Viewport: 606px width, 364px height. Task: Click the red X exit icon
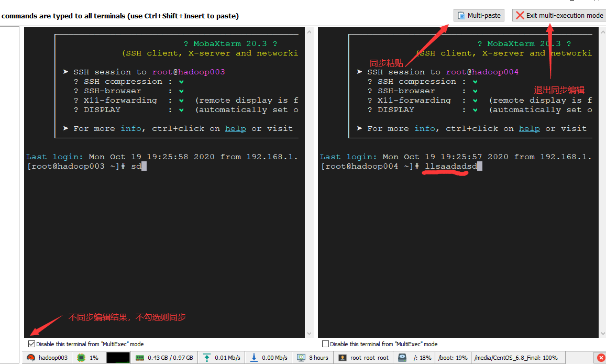(x=520, y=16)
